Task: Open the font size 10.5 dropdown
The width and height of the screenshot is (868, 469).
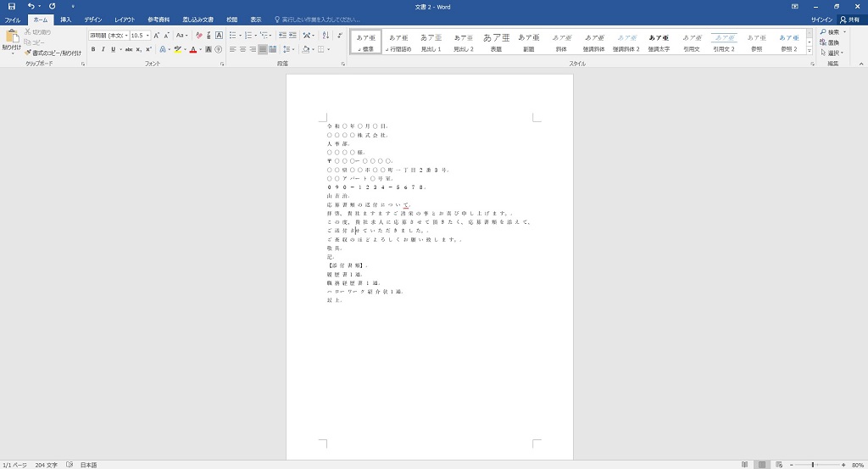Action: click(147, 36)
